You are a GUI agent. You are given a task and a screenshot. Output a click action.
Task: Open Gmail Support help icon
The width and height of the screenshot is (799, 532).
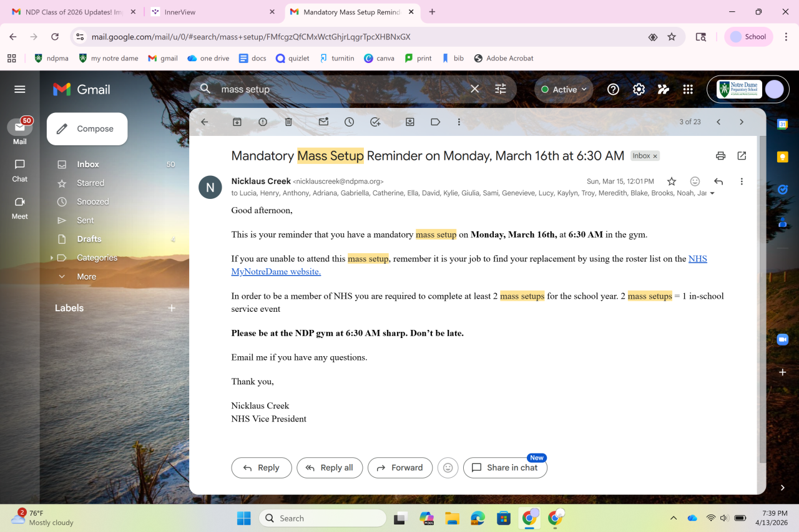[613, 89]
